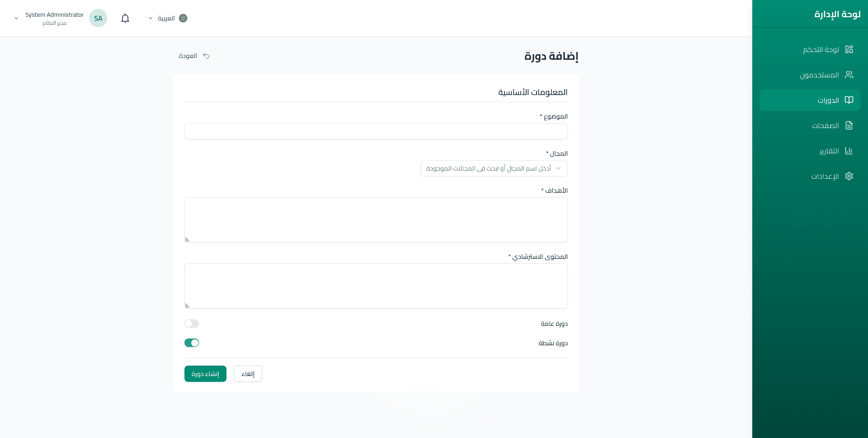
Task: Click the pages document icon
Action: tap(849, 125)
